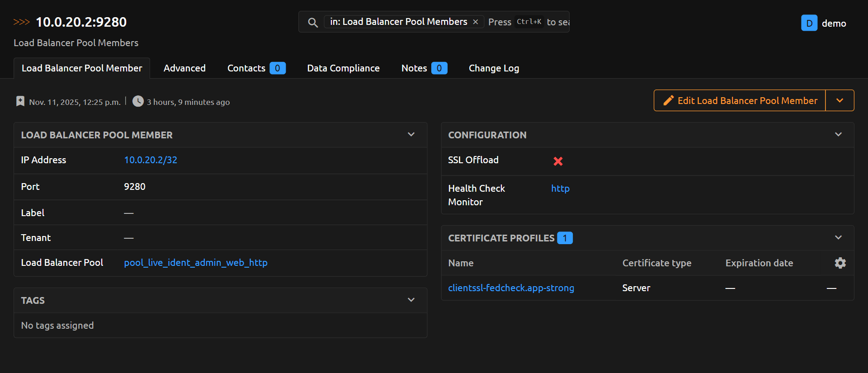Click the created date bookmark icon

pyautogui.click(x=20, y=101)
